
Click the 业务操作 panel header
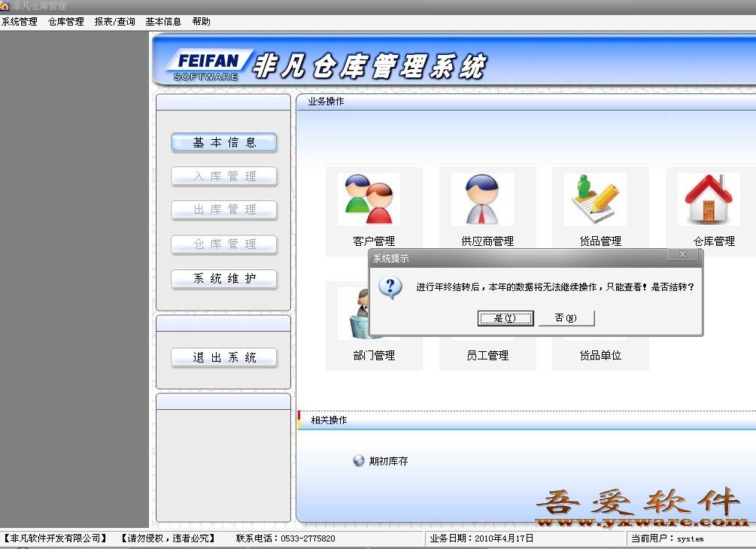527,102
